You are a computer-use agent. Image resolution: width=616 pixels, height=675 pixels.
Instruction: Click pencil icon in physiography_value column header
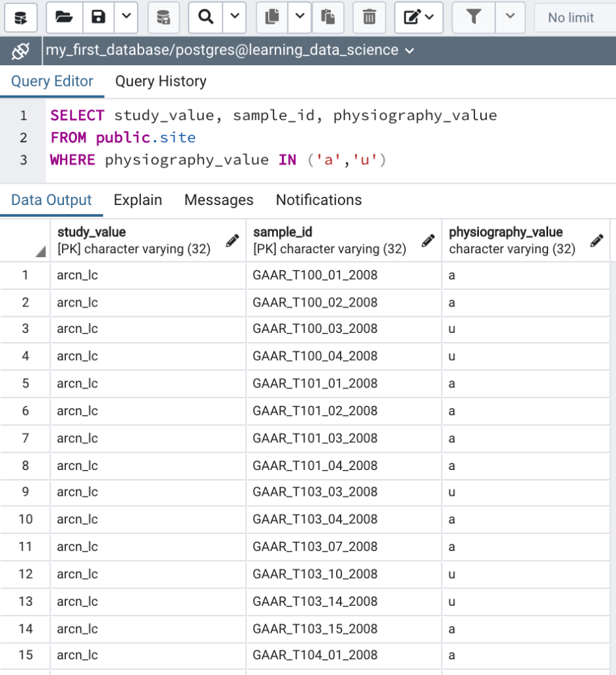(597, 241)
